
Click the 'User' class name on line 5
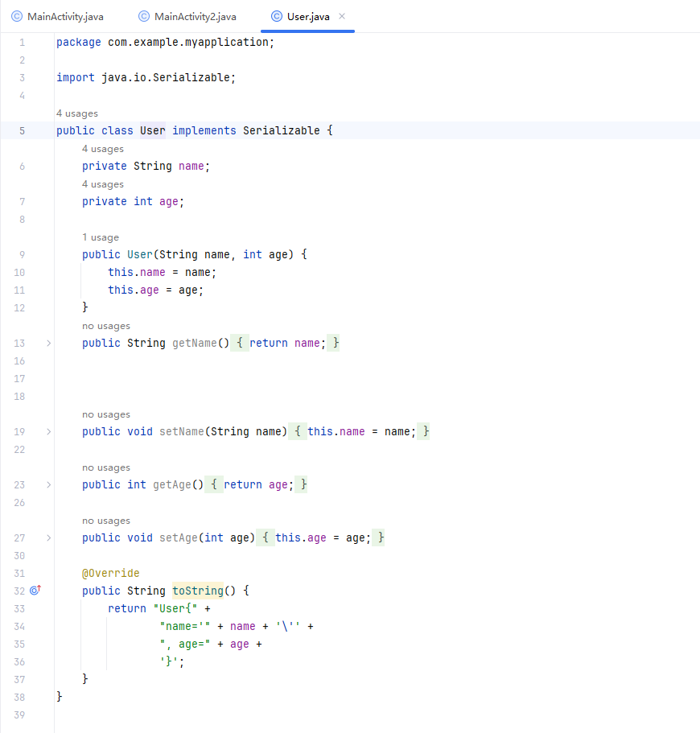click(x=153, y=131)
